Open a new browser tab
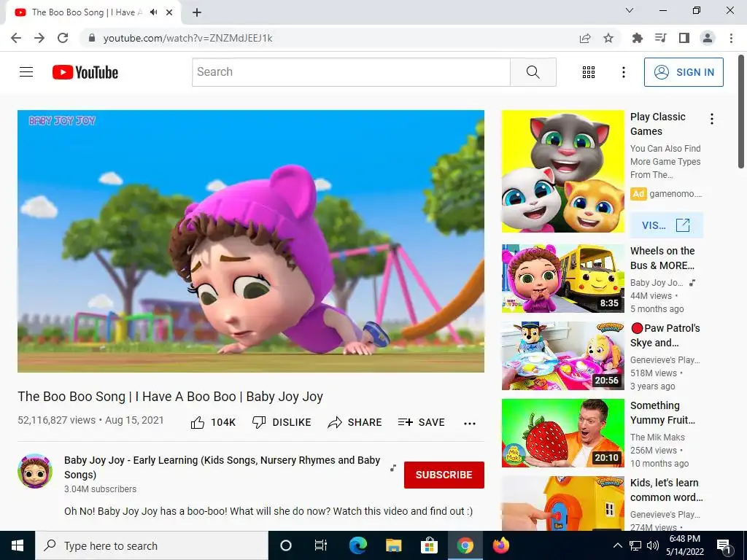 pyautogui.click(x=197, y=12)
